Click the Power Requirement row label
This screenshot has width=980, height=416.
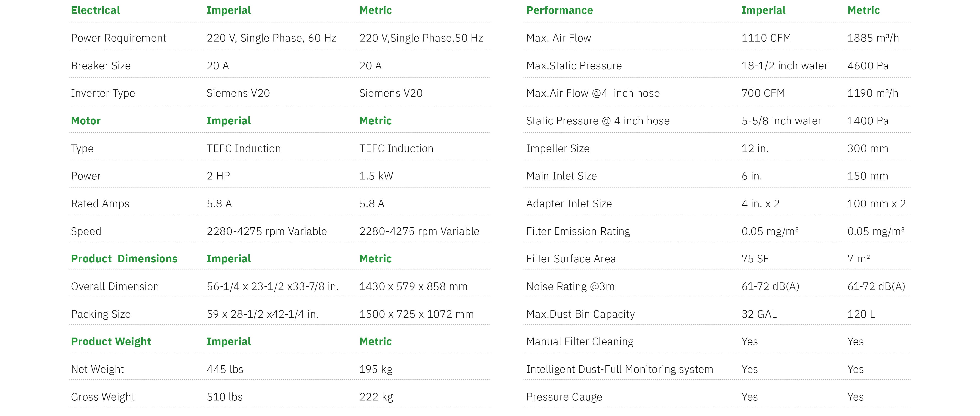tap(118, 38)
